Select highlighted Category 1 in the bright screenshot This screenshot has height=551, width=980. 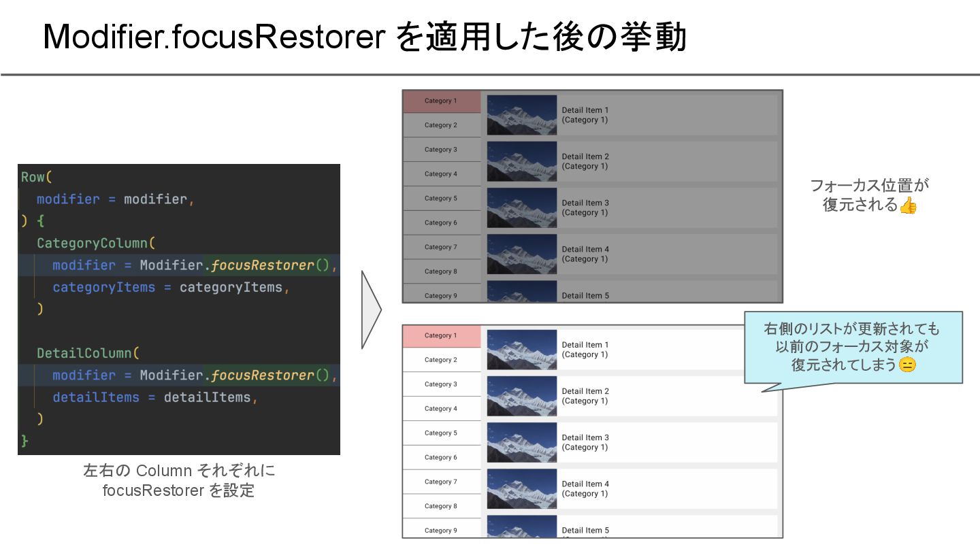[442, 336]
